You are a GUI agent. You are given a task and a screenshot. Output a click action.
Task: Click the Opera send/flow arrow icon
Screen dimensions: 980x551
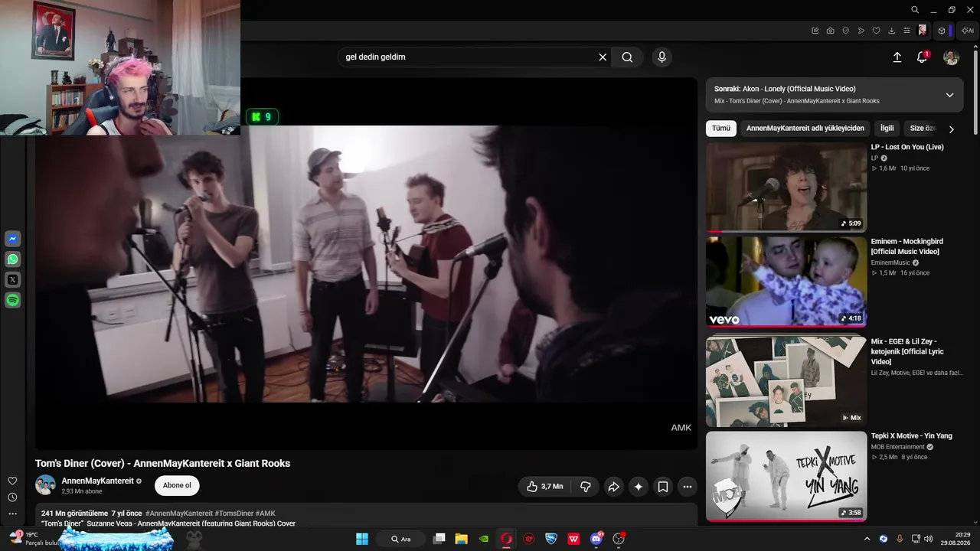[861, 31]
